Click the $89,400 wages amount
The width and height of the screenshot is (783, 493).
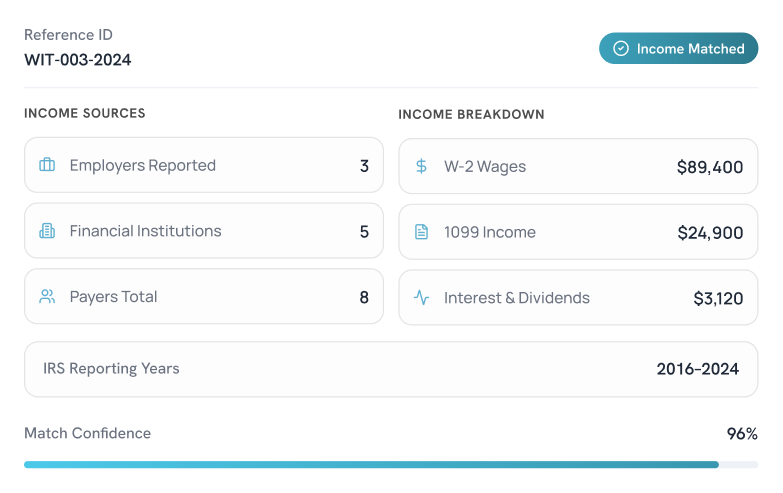coord(710,167)
